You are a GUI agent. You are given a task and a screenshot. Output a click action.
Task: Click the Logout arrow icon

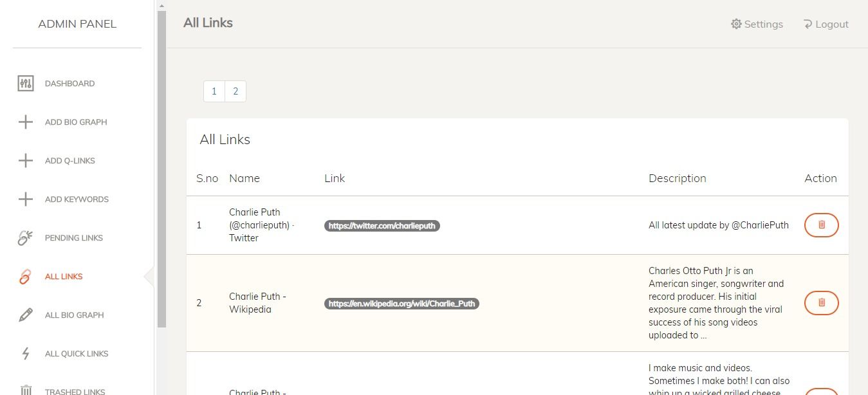click(808, 24)
